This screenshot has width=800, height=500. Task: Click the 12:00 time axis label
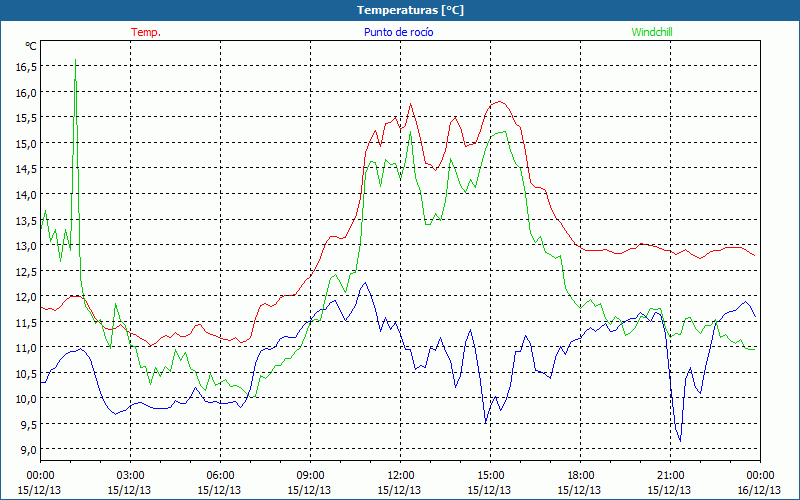(x=401, y=476)
